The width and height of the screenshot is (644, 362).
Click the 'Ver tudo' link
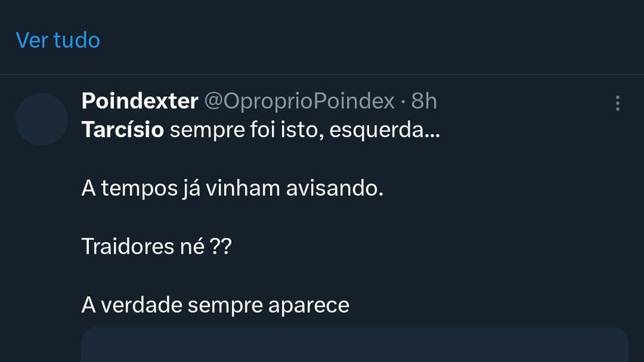(x=58, y=40)
